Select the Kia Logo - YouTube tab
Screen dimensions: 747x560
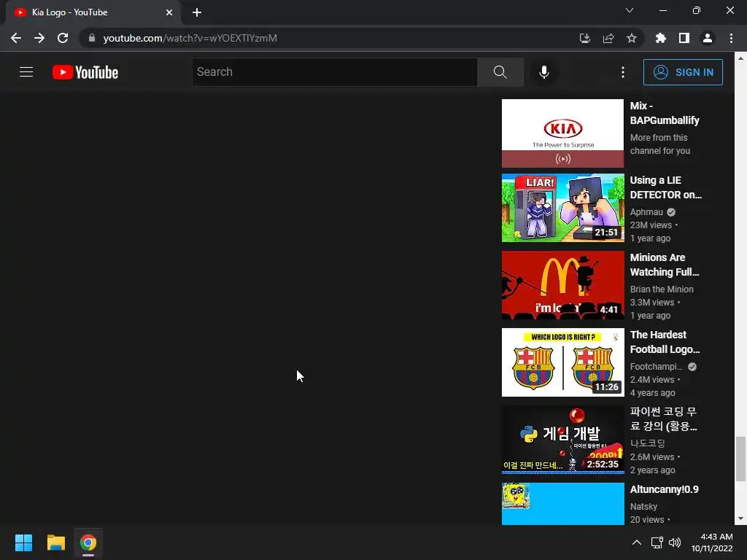93,12
